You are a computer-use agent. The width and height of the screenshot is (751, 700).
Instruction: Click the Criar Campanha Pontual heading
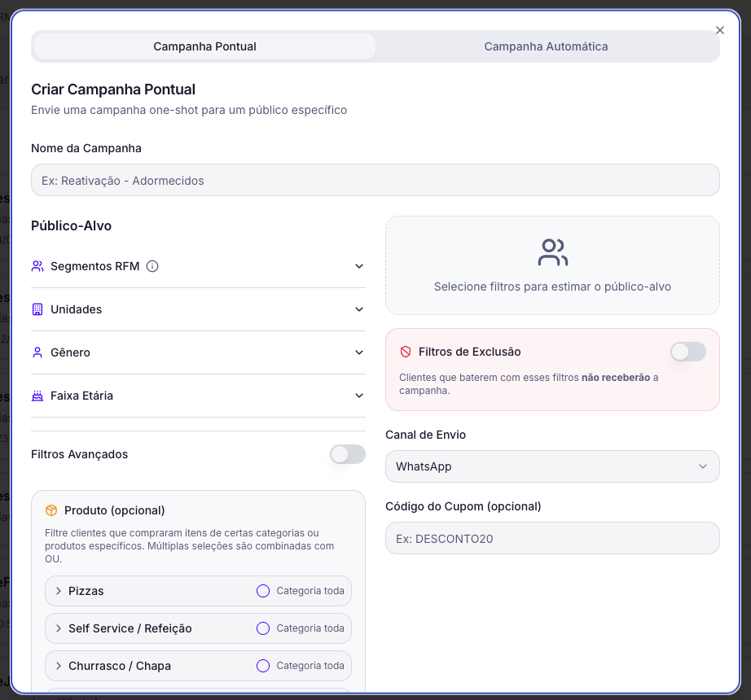pyautogui.click(x=113, y=90)
